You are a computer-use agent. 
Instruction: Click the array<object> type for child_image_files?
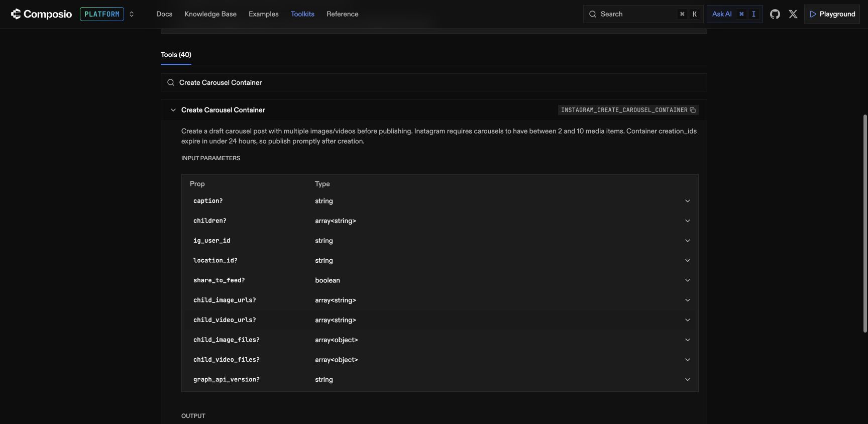[x=337, y=340]
